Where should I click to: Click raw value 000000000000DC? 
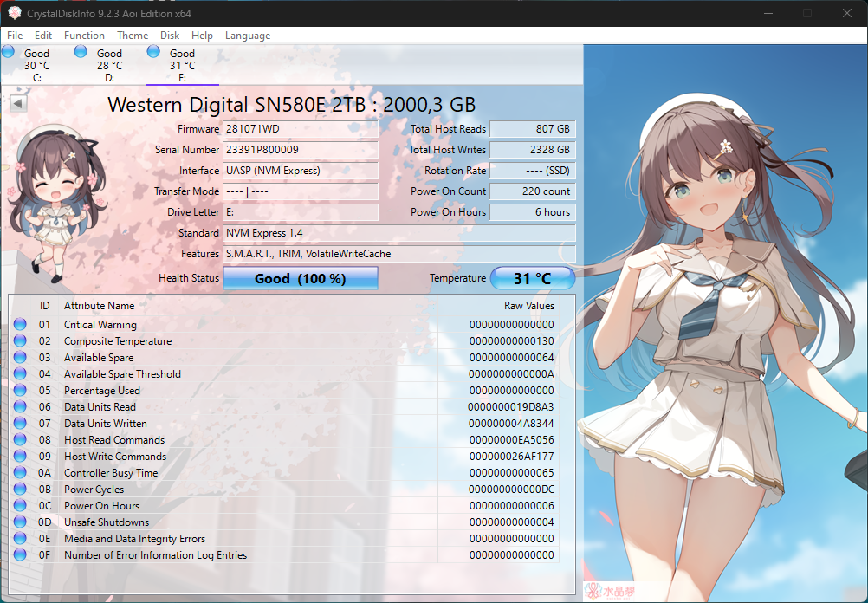click(511, 490)
